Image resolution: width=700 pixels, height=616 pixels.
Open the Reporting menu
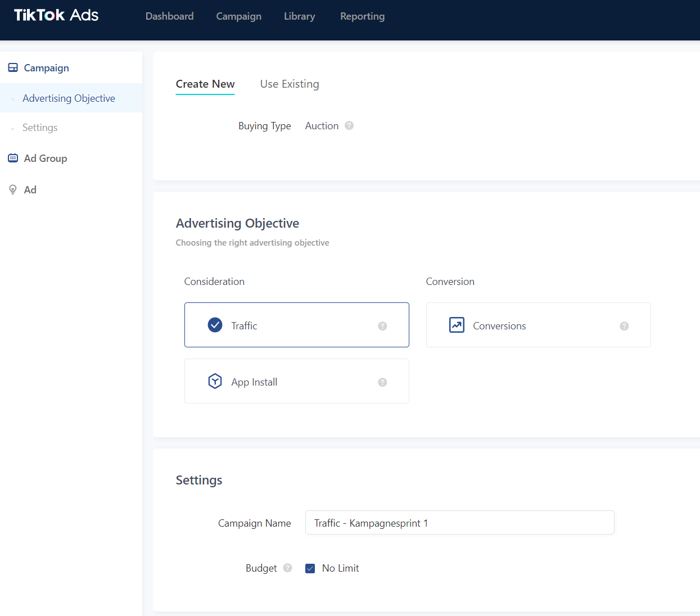tap(362, 16)
